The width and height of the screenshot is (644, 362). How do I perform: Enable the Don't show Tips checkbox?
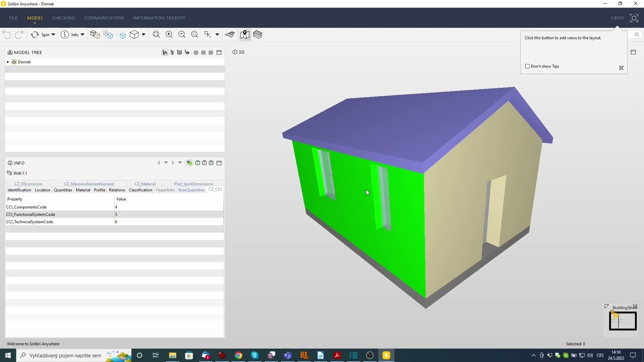pyautogui.click(x=527, y=66)
